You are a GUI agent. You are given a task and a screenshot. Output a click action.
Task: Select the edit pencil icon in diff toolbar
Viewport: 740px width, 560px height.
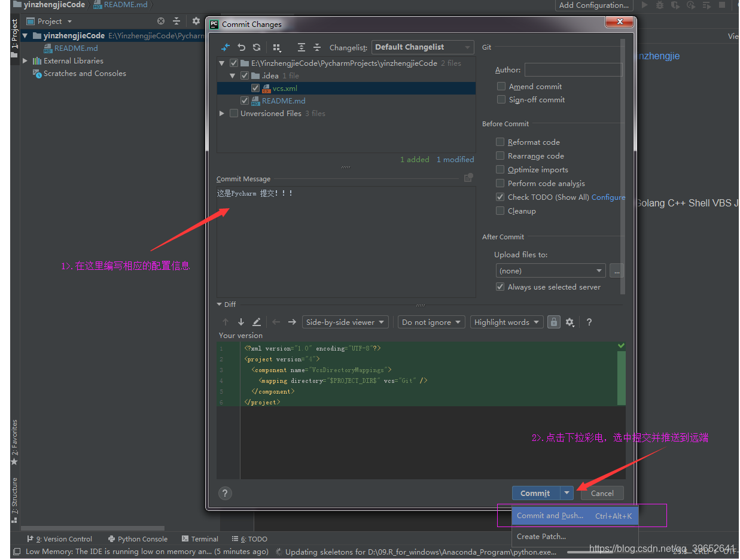256,322
